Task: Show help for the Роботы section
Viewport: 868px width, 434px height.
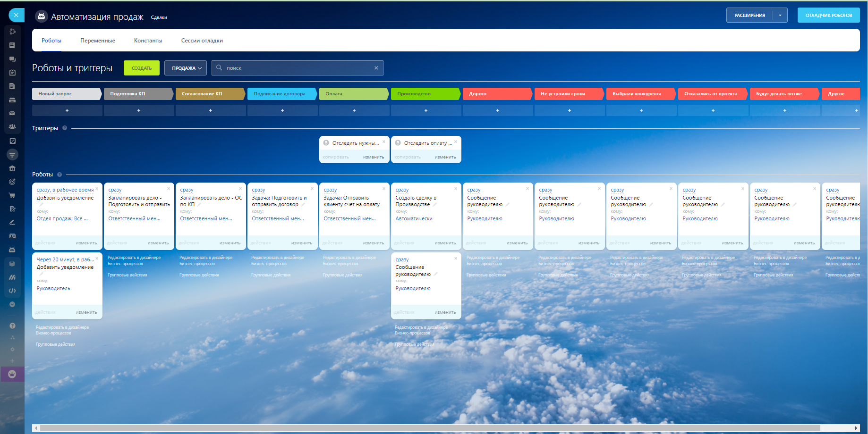Action: (60, 175)
